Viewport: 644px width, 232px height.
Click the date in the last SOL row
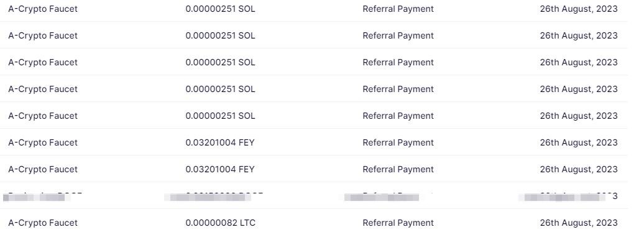pos(578,116)
